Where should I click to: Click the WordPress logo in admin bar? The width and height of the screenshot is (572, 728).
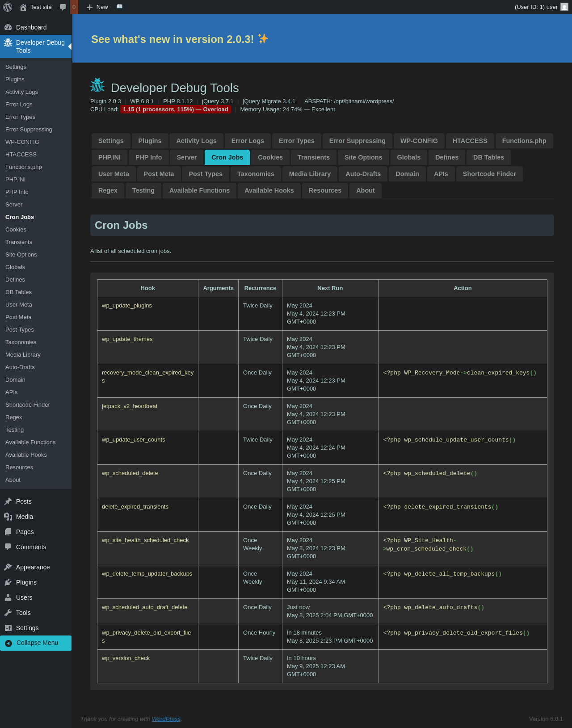[8, 7]
